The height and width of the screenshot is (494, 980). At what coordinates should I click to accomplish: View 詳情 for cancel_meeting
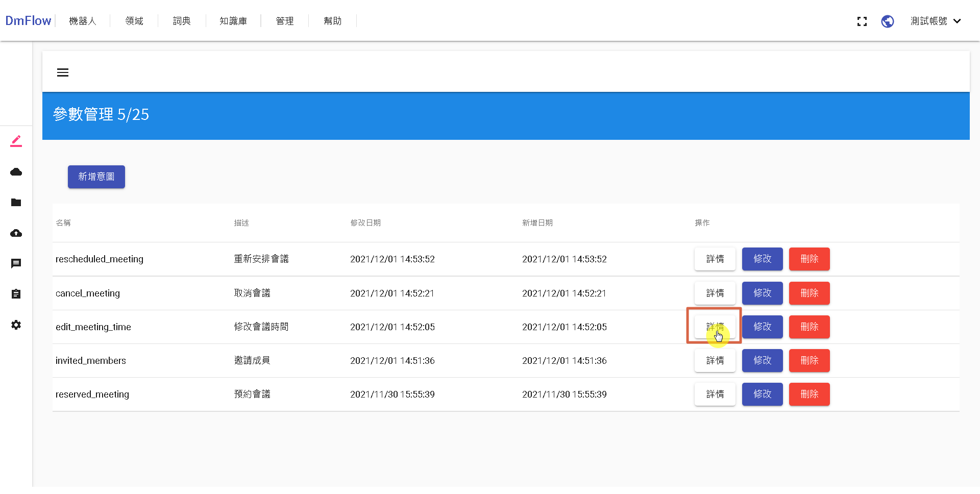(x=715, y=293)
